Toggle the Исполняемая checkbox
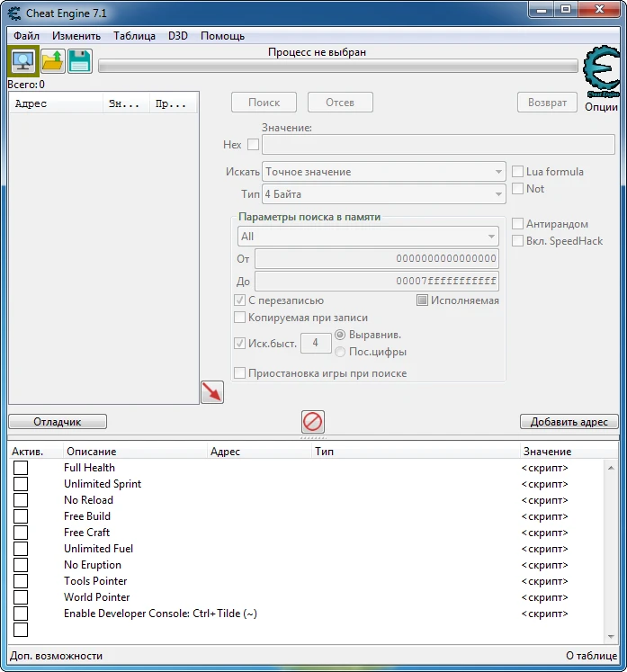The width and height of the screenshot is (627, 672). (422, 300)
